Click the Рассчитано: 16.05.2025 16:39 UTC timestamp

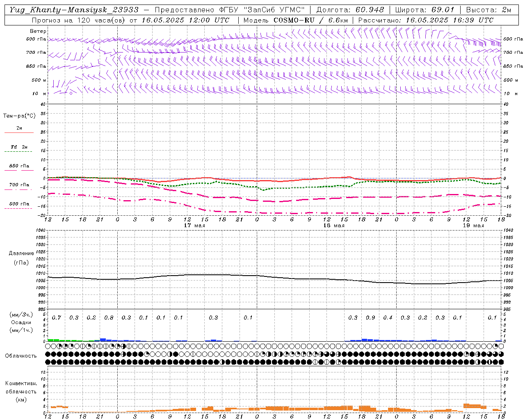(x=426, y=20)
